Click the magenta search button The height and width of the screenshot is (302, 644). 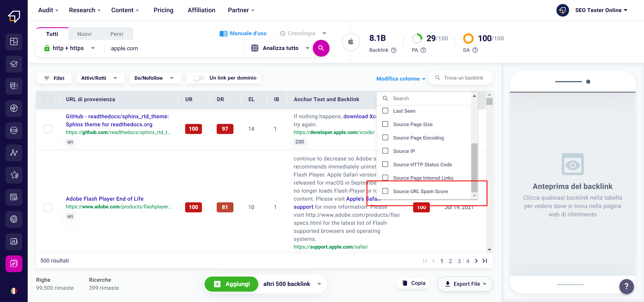coord(321,48)
